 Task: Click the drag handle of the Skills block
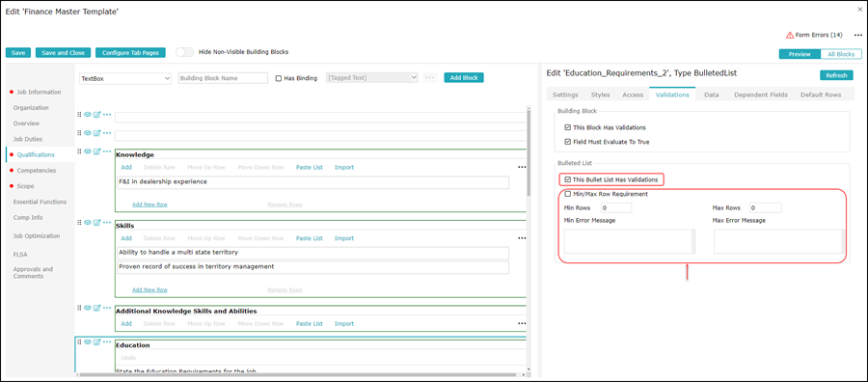coord(79,222)
